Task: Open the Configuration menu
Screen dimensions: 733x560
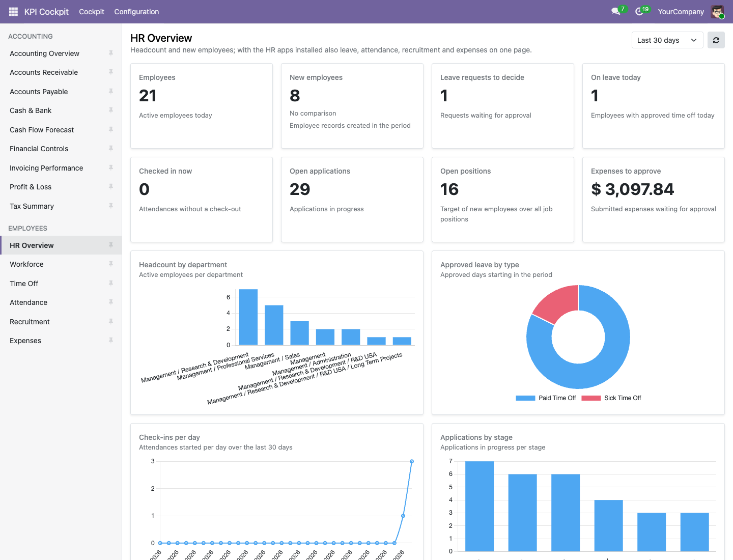Action: [136, 12]
